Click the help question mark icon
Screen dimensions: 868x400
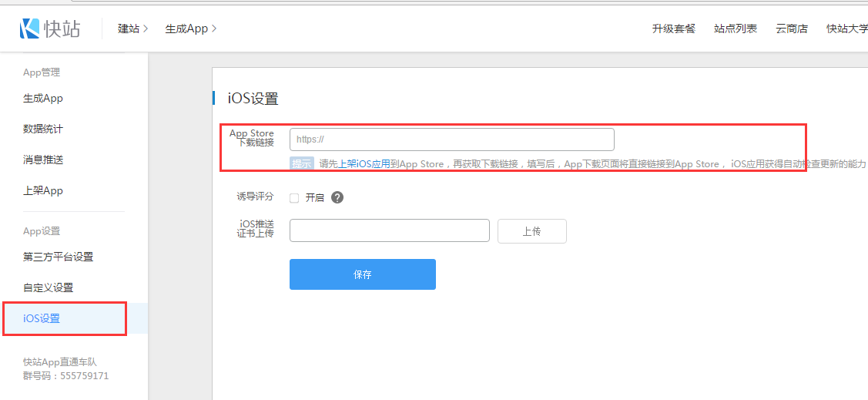(337, 197)
